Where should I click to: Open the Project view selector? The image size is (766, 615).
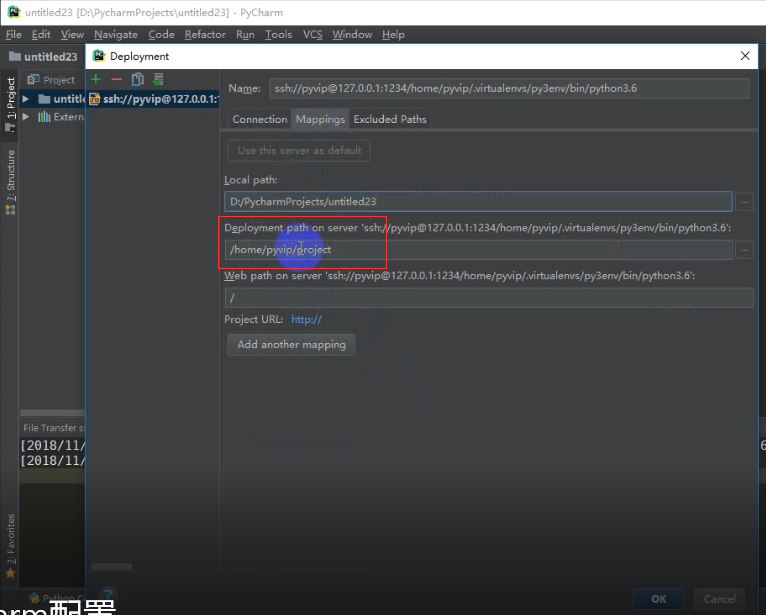click(x=51, y=80)
